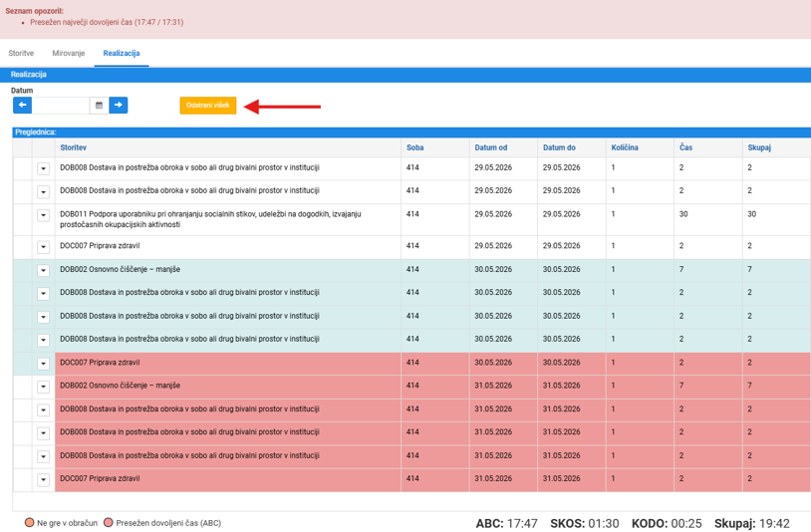Image resolution: width=811 pixels, height=532 pixels.
Task: Go to next date with right arrow
Action: tap(119, 105)
